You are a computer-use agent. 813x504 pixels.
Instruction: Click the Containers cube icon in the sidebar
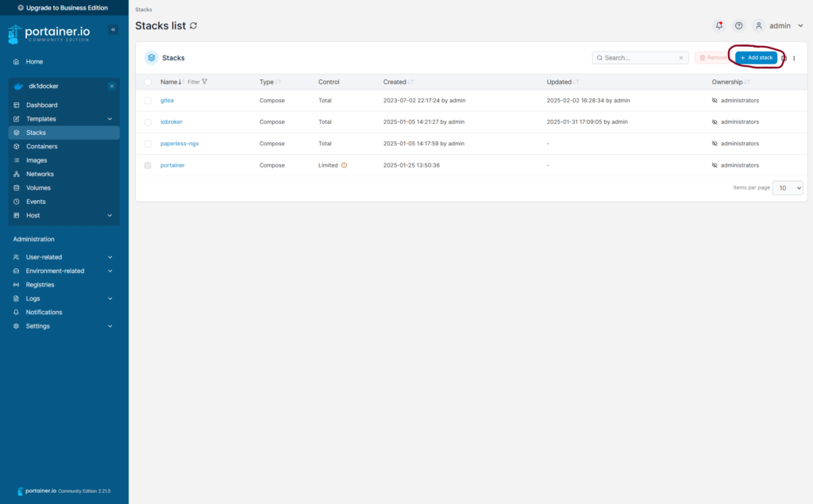16,146
